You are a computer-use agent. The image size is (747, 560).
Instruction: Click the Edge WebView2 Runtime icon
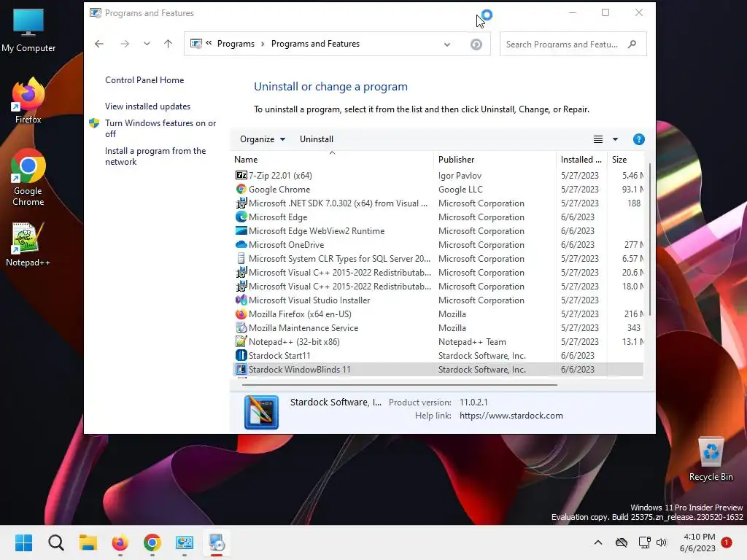pos(241,230)
